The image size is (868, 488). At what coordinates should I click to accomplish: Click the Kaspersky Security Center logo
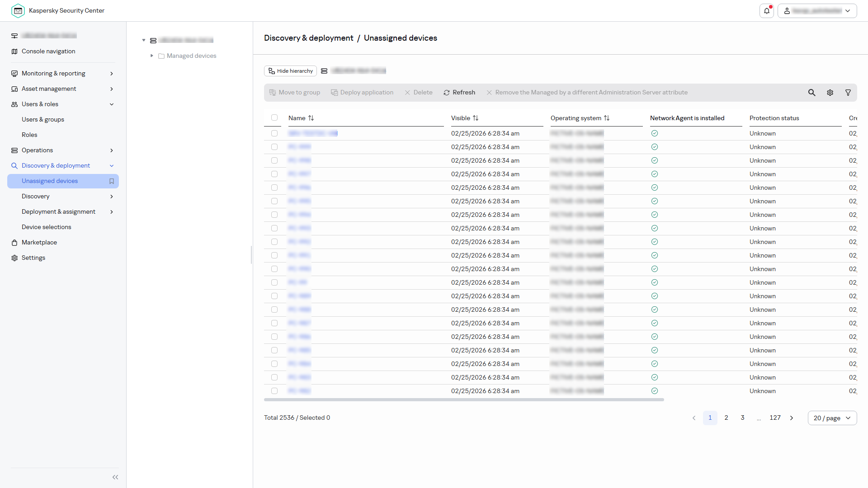click(x=18, y=10)
